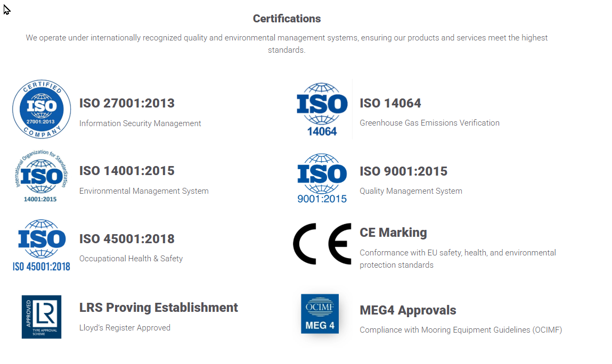Click the Greenhouse Gas Emissions Verification text
Screen dimensions: 612x364
coord(429,123)
